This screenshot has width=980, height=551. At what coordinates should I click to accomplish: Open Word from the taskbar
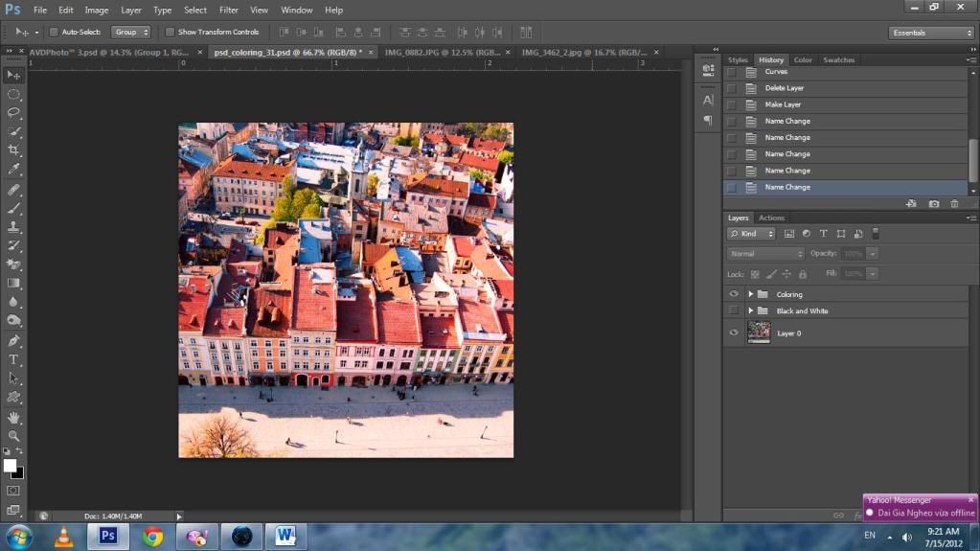click(285, 537)
